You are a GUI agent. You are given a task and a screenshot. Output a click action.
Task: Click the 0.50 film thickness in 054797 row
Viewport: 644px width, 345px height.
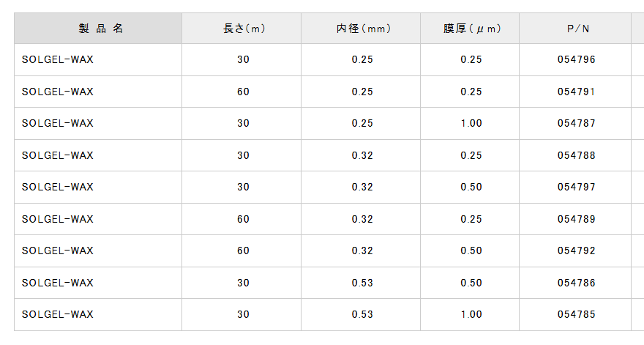click(x=471, y=187)
